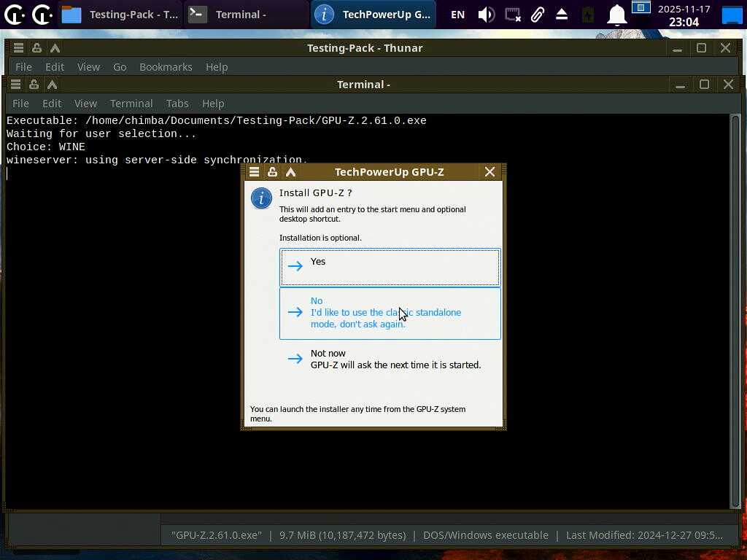The image size is (747, 560).
Task: Click the eject removable media icon
Action: 562,15
